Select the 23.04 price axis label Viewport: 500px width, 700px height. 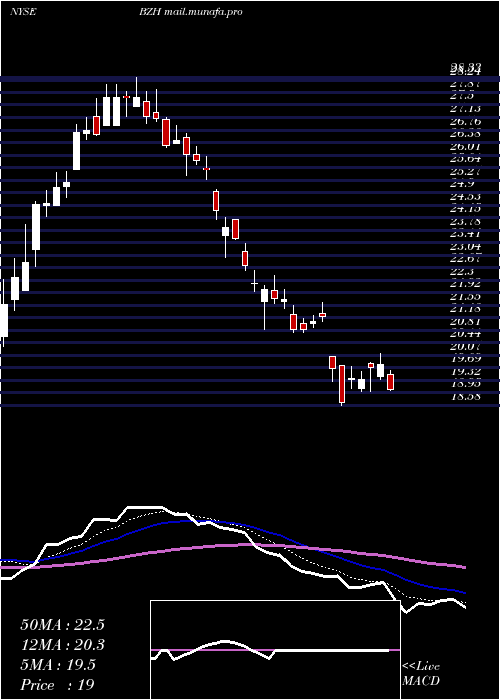[465, 246]
